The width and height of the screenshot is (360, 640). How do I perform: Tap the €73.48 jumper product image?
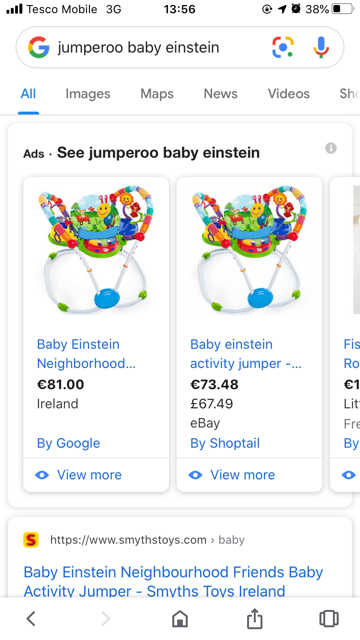point(249,249)
